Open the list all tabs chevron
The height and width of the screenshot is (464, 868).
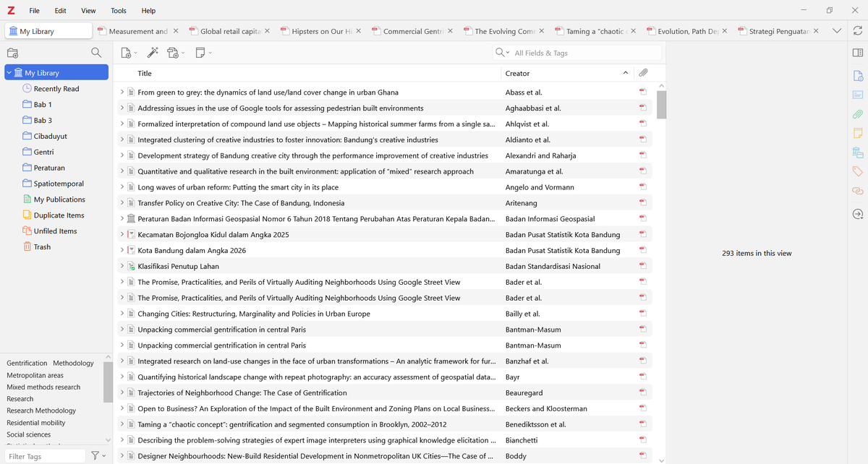837,31
